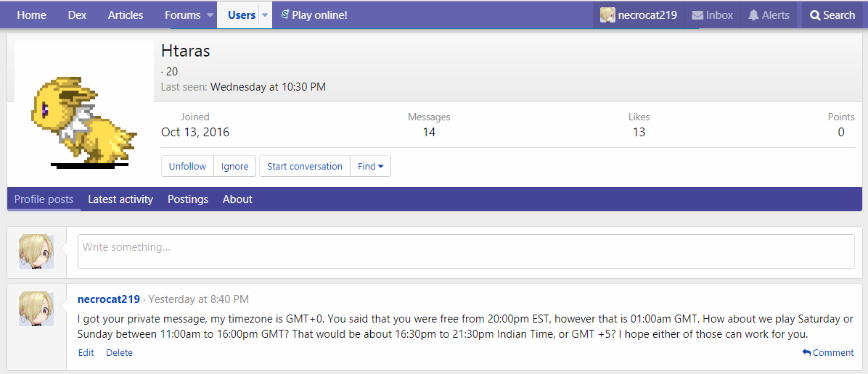Open Alerts bell notifications
This screenshot has height=374, width=868.
[753, 15]
